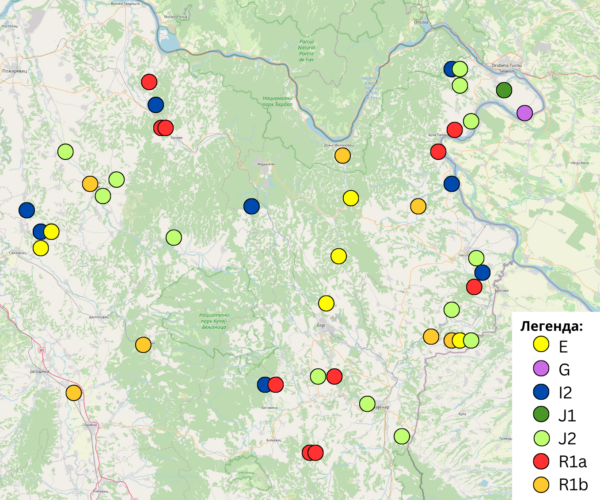Viewport: 600px width, 500px height.
Task: Select the light green marker directly left of a red marker near Bor
Action: click(318, 376)
